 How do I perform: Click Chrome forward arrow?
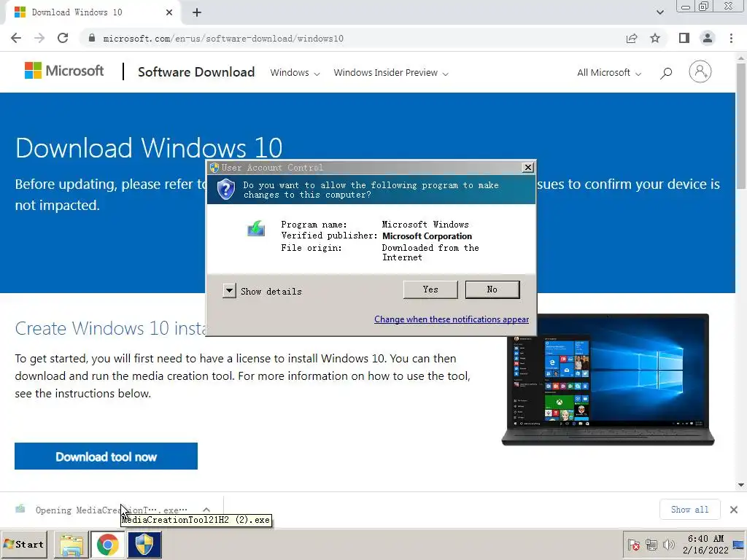[x=39, y=38]
